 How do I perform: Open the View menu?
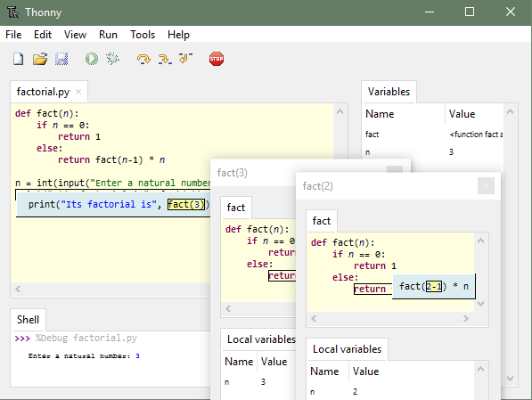(x=76, y=35)
